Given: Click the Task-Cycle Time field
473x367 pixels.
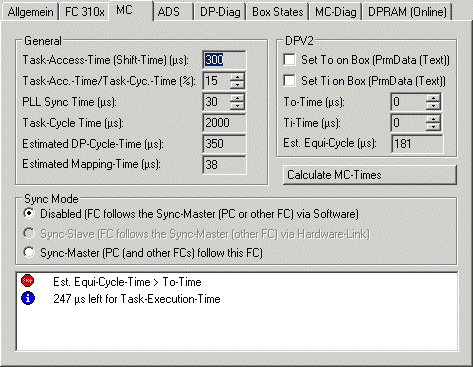Looking at the screenshot, I should 224,123.
